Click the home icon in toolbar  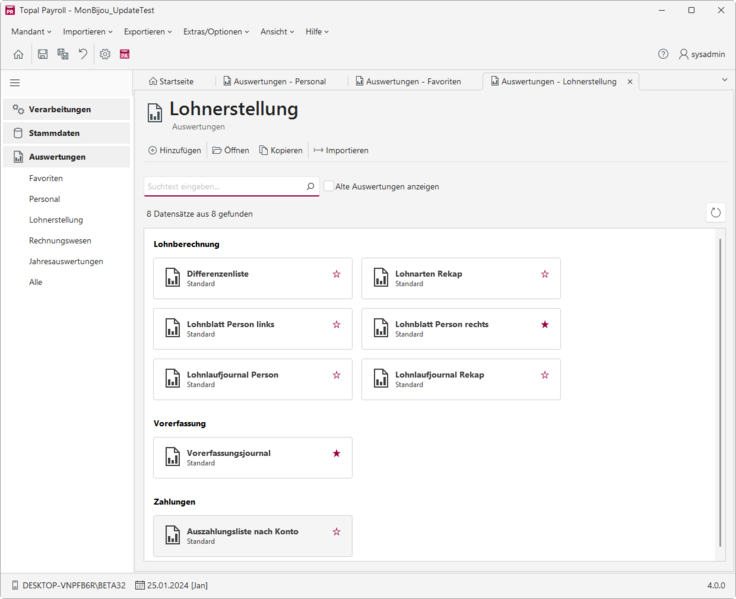[18, 54]
